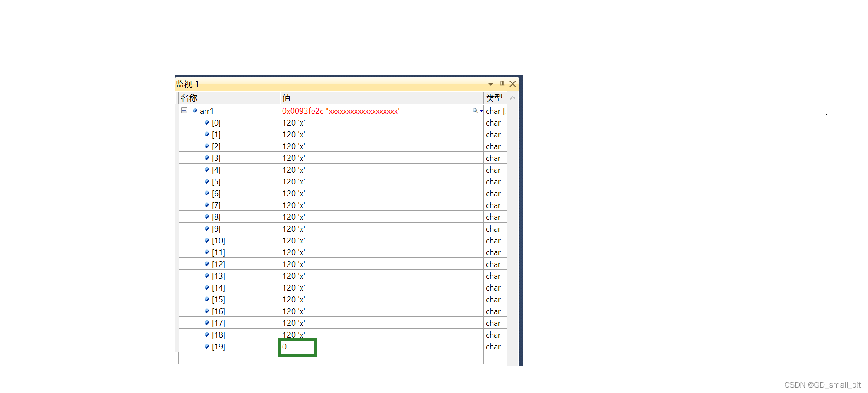Click the empty new watch name field
Image resolution: width=868 pixels, height=393 pixels.
click(x=229, y=358)
